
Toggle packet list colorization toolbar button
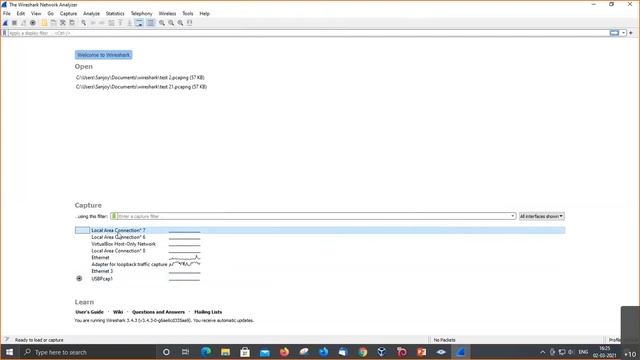click(151, 23)
